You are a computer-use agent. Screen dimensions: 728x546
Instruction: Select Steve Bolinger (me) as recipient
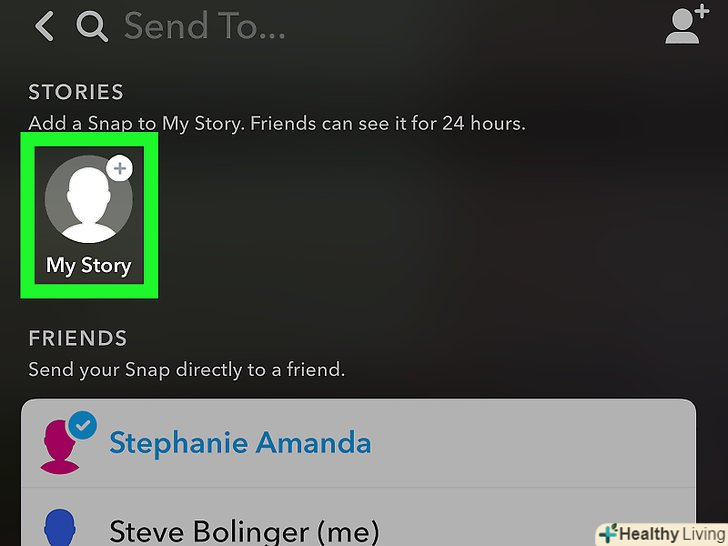244,532
